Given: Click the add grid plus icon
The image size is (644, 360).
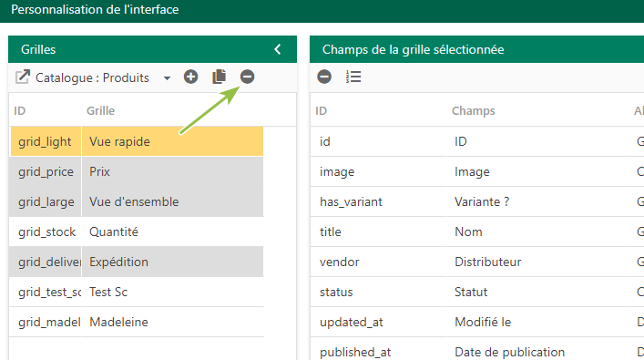Looking at the screenshot, I should 190,77.
